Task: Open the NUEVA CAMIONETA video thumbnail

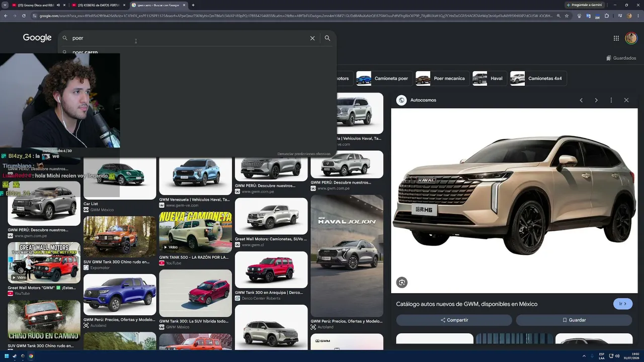Action: point(196,232)
